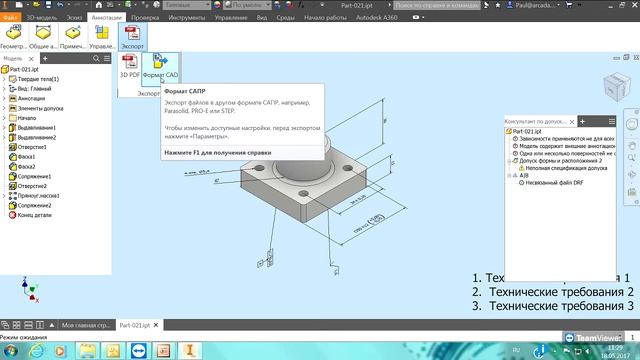
Task: Select Прямоуг.массив1 in the model tree
Action: (x=34, y=196)
